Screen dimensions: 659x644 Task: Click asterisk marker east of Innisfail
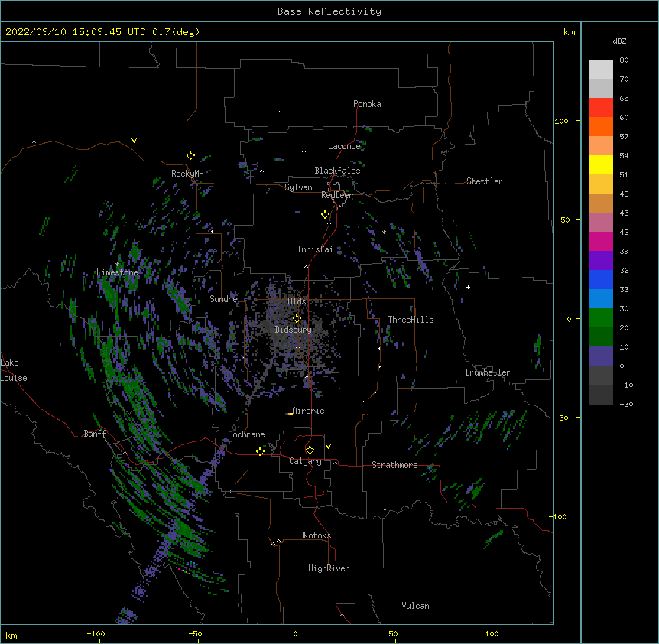(384, 233)
